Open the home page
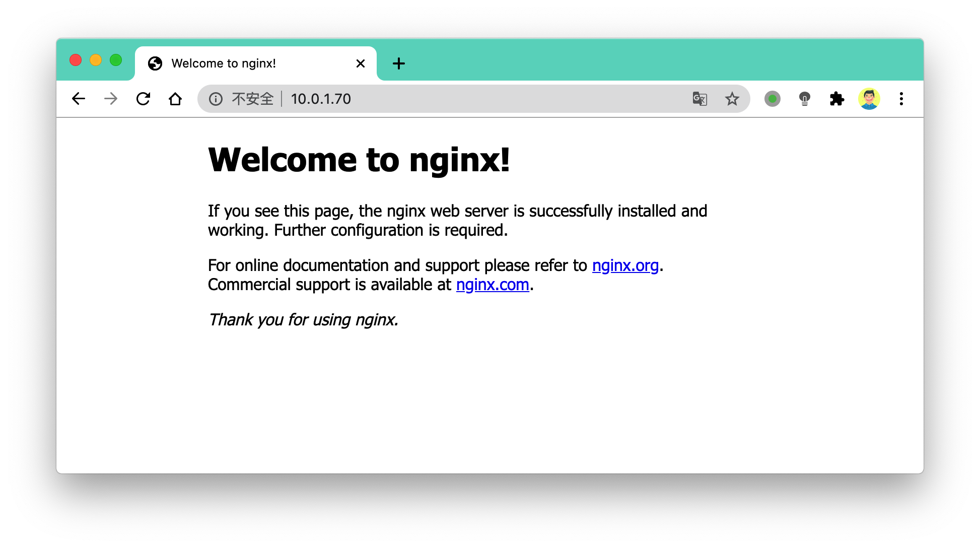The height and width of the screenshot is (548, 980). pyautogui.click(x=175, y=99)
